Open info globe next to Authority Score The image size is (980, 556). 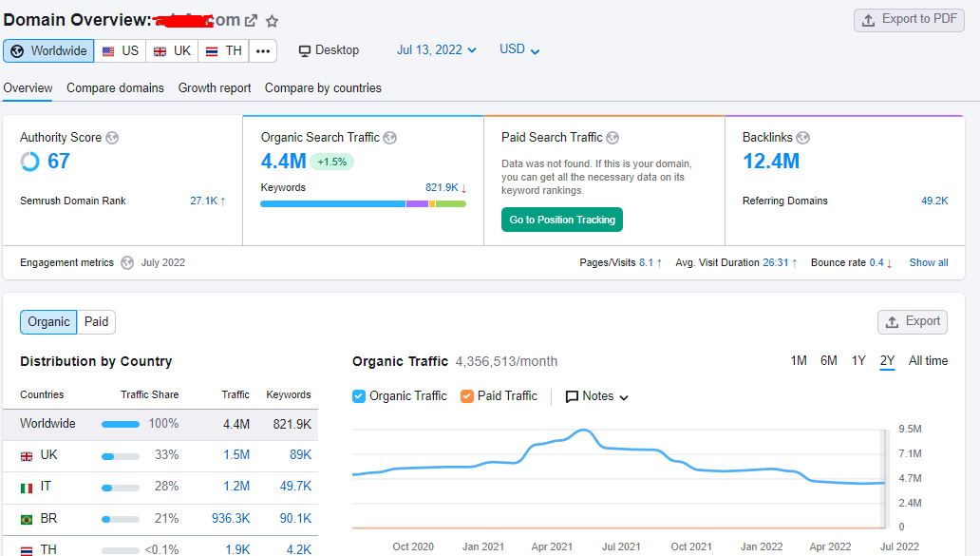pos(112,138)
